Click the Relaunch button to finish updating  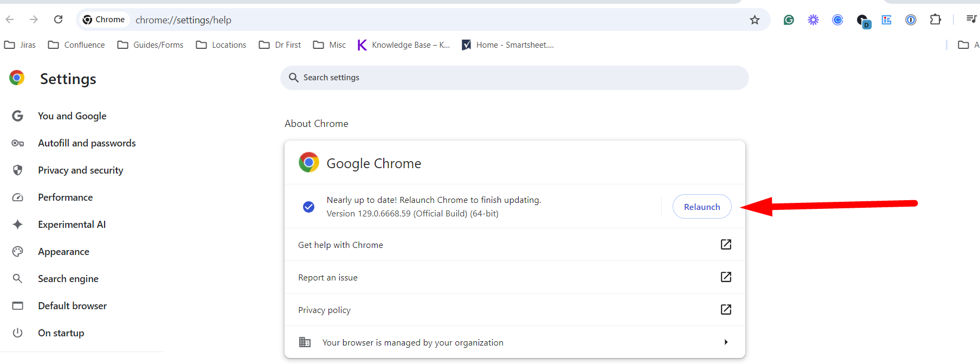pos(701,207)
